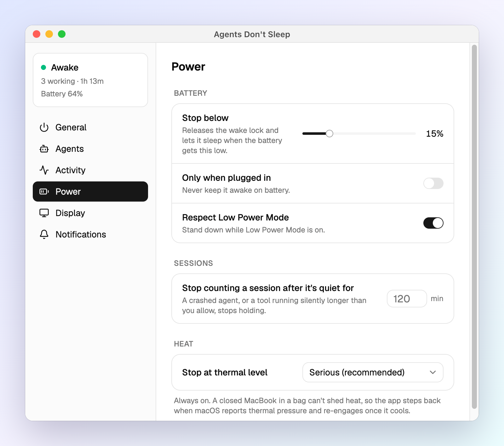Click the Agents Don't Sleep window title
Viewport: 504px width, 446px height.
tap(252, 34)
